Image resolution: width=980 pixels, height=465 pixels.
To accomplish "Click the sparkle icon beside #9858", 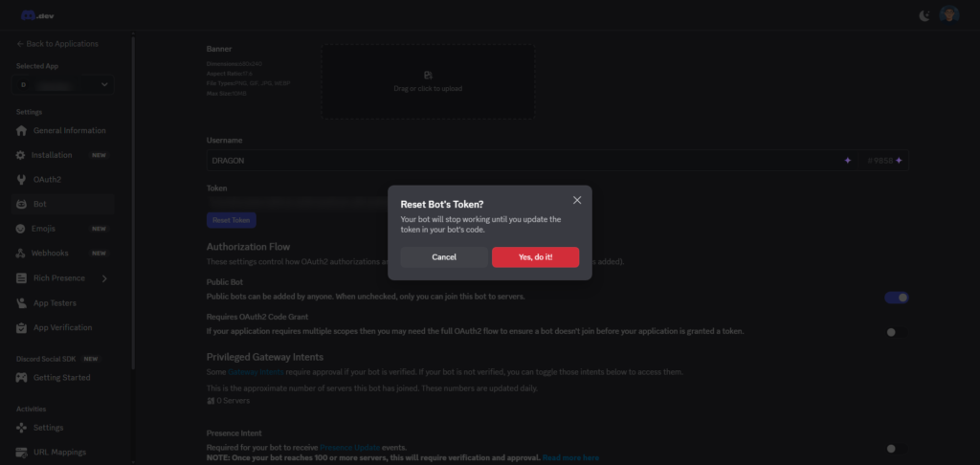I will 899,161.
